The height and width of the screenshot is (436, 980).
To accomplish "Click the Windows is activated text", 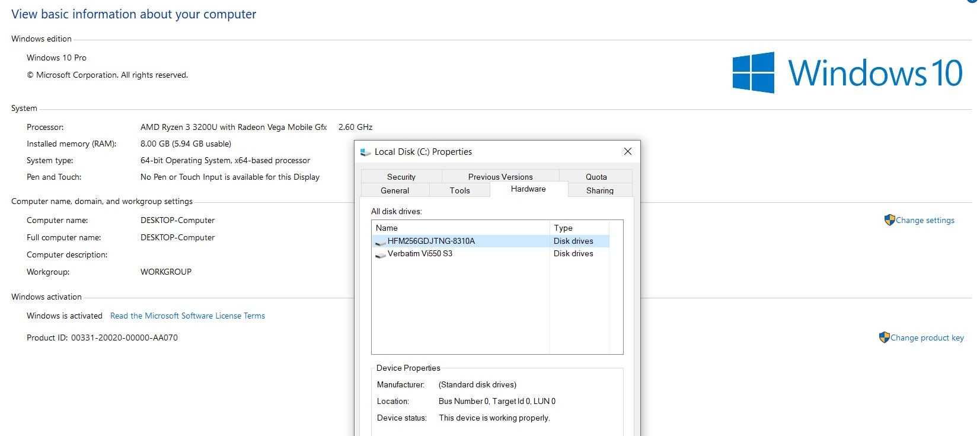I will point(65,316).
